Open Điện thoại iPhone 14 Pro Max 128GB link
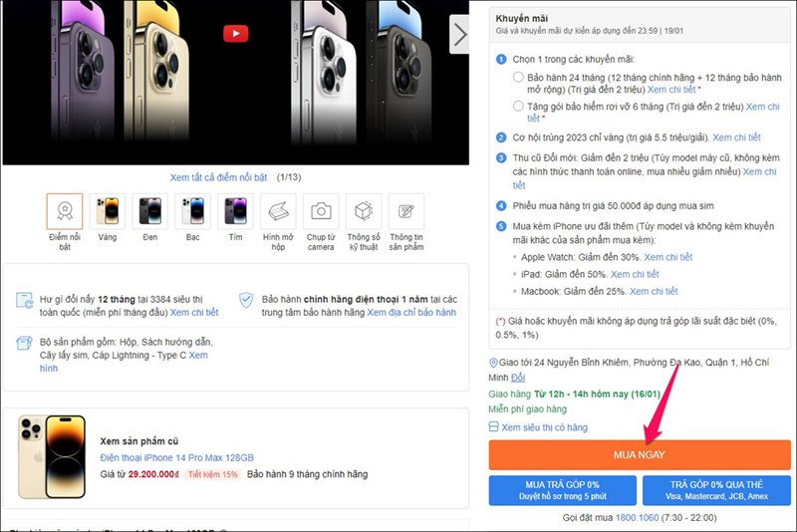This screenshot has height=532, width=797. tap(177, 458)
